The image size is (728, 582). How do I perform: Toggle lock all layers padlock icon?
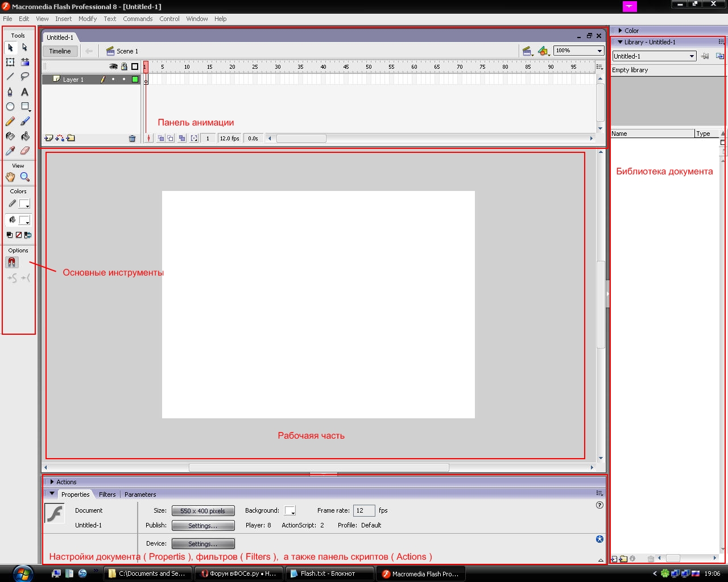click(x=124, y=66)
